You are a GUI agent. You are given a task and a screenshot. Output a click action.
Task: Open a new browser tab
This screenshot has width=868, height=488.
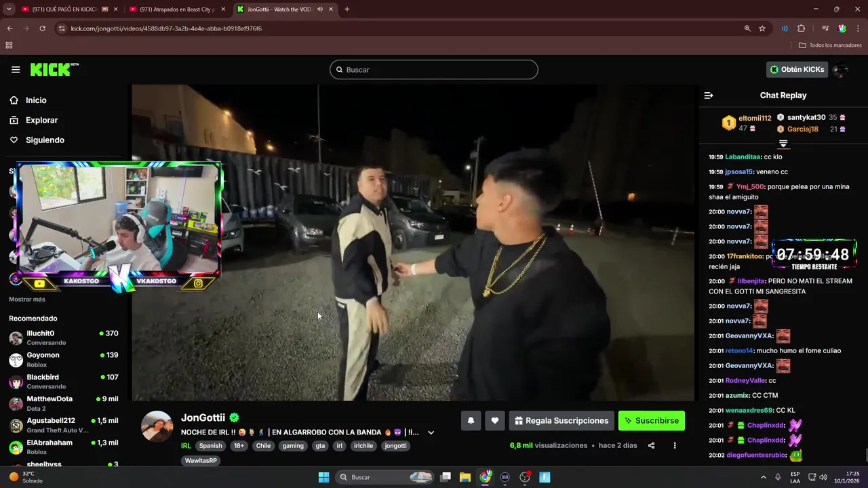point(347,9)
